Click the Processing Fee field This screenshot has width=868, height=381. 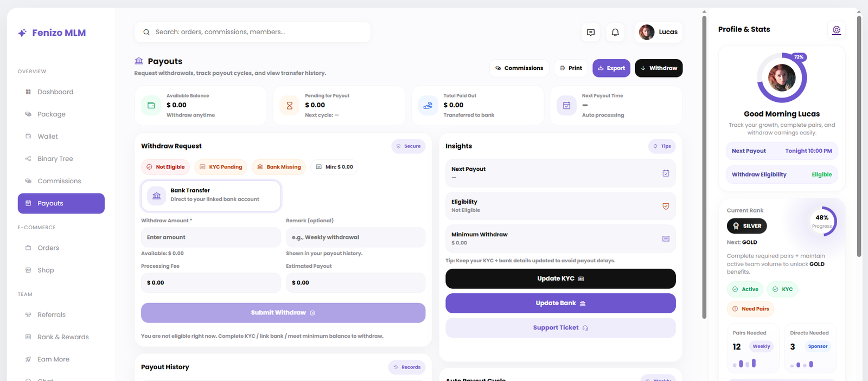[211, 283]
